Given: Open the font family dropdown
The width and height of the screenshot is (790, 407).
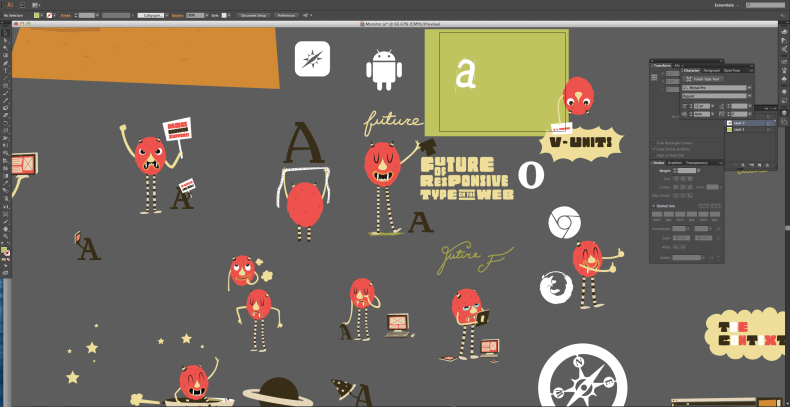Looking at the screenshot, I should 750,88.
